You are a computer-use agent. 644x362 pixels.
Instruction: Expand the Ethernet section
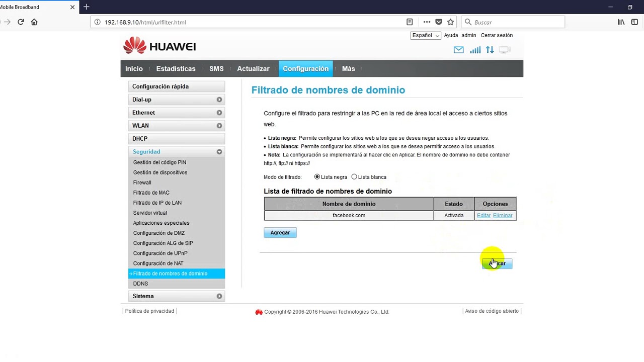tap(176, 113)
